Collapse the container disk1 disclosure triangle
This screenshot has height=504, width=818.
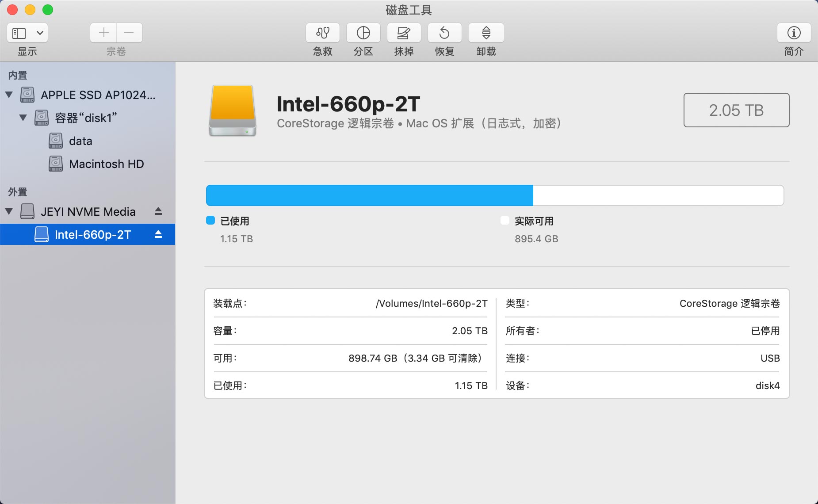tap(23, 118)
